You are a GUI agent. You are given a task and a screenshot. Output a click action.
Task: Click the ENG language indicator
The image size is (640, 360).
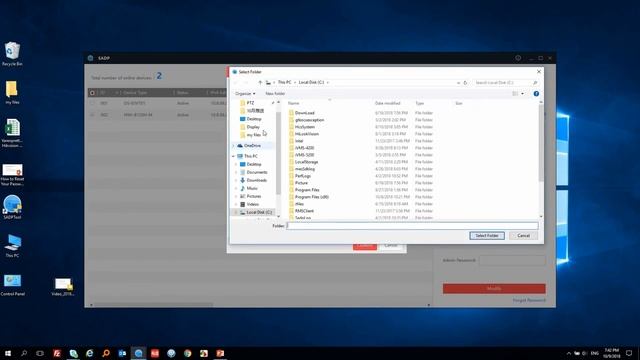(595, 353)
